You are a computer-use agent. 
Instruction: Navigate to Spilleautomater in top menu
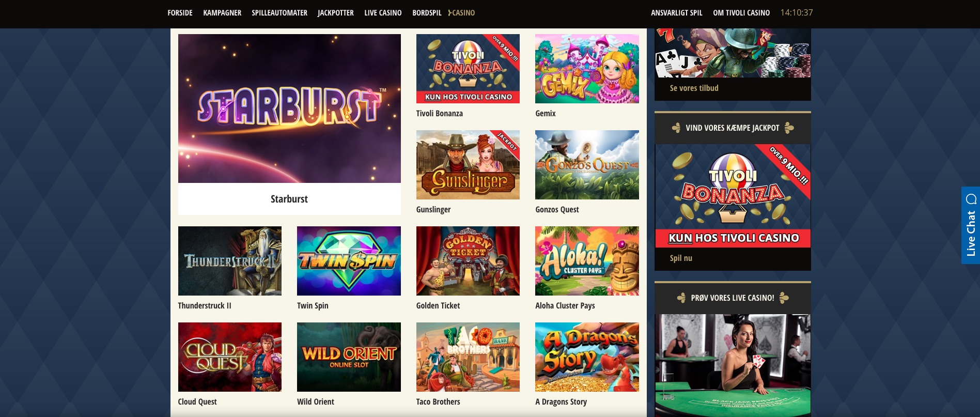click(x=279, y=13)
